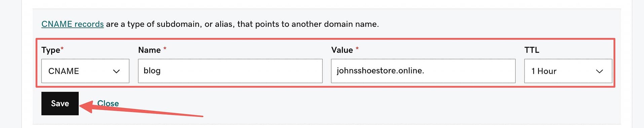Click the red arrow pointing at Save
This screenshot has width=644, height=128.
point(141,109)
